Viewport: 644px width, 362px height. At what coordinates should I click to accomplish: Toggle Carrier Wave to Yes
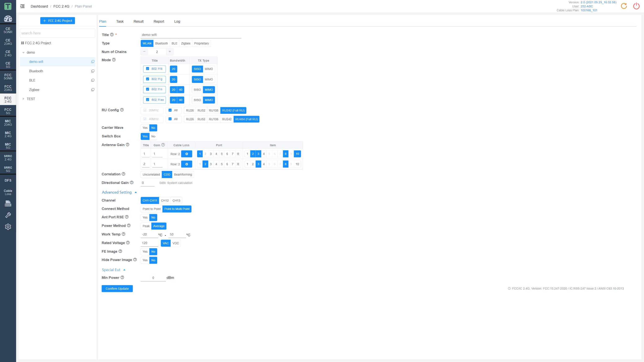(x=145, y=128)
